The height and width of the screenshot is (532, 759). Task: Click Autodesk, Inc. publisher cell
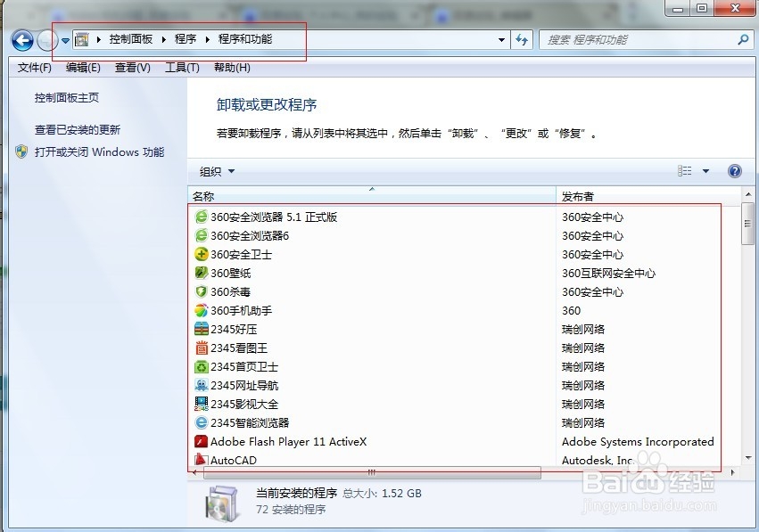pos(598,460)
